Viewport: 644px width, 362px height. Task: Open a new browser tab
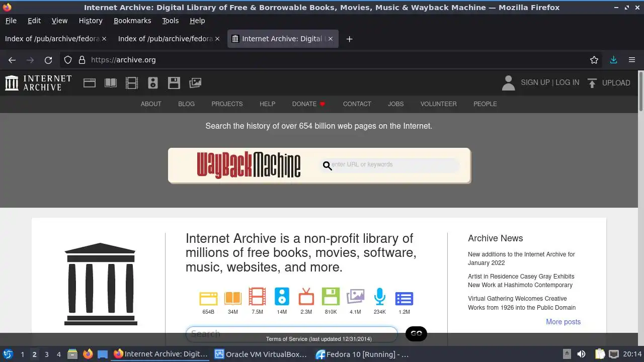point(349,39)
